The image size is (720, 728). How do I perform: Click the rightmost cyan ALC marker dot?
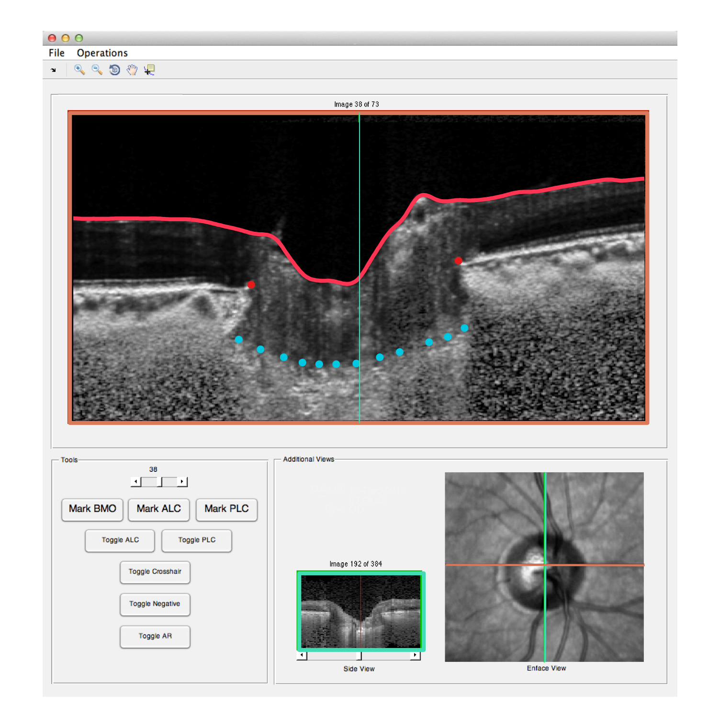tap(464, 328)
